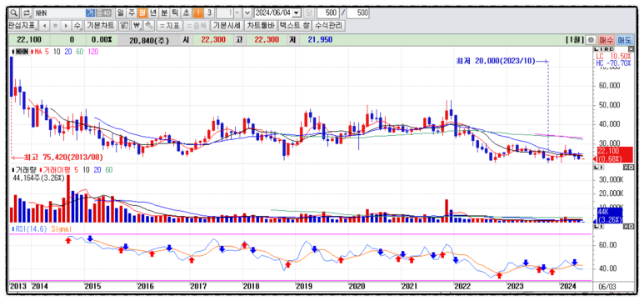Image resolution: width=644 pixels, height=301 pixels.
Task: Open the 텍스트 창 text window
Action: (294, 26)
